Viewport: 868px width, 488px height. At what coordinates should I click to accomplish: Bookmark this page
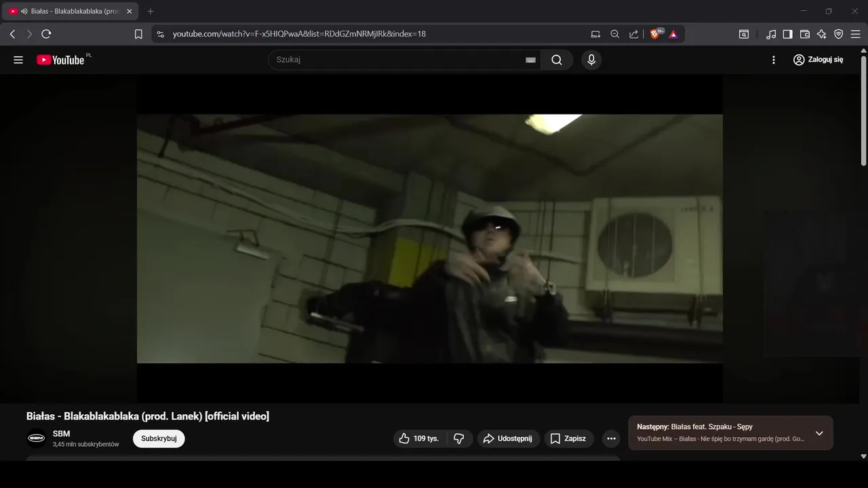click(x=138, y=34)
